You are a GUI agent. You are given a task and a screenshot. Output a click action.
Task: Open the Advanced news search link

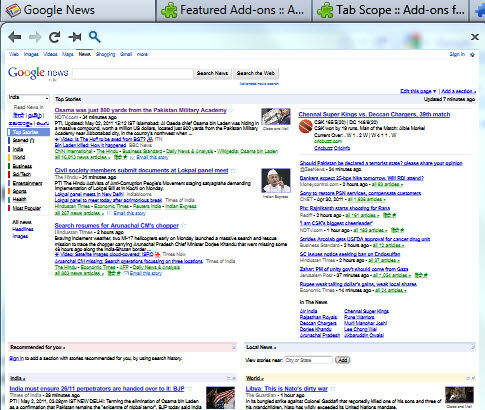pos(259,84)
